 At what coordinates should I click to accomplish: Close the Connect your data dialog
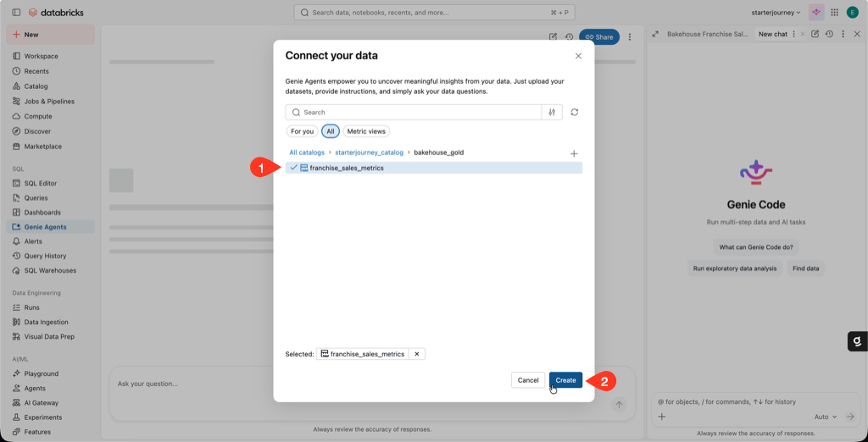tap(578, 56)
